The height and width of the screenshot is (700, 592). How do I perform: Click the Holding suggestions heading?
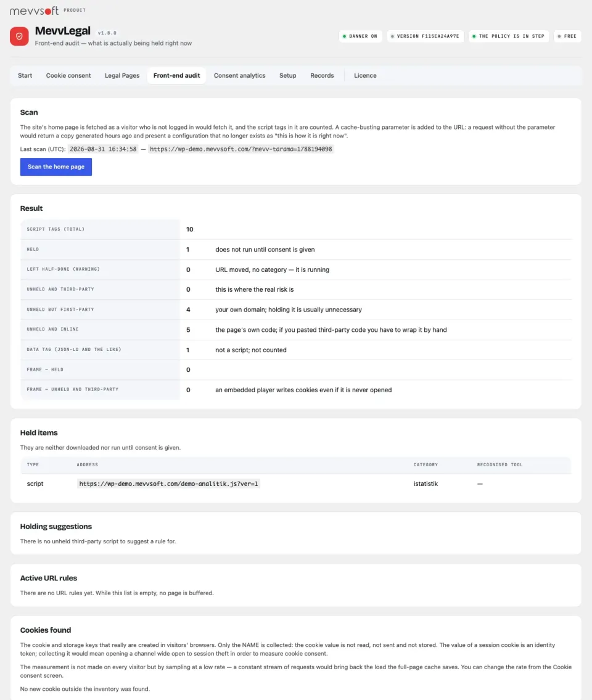55,526
